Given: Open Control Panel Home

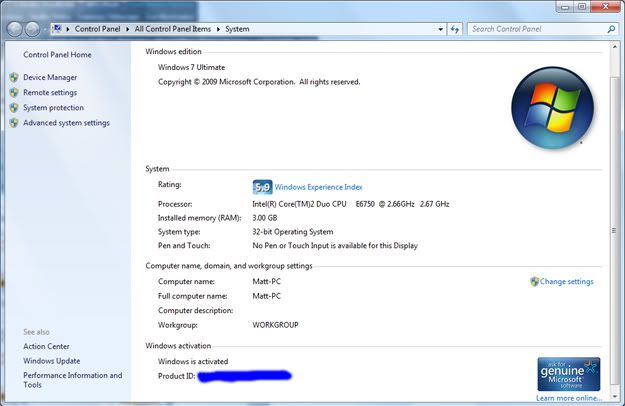Looking at the screenshot, I should [x=57, y=55].
